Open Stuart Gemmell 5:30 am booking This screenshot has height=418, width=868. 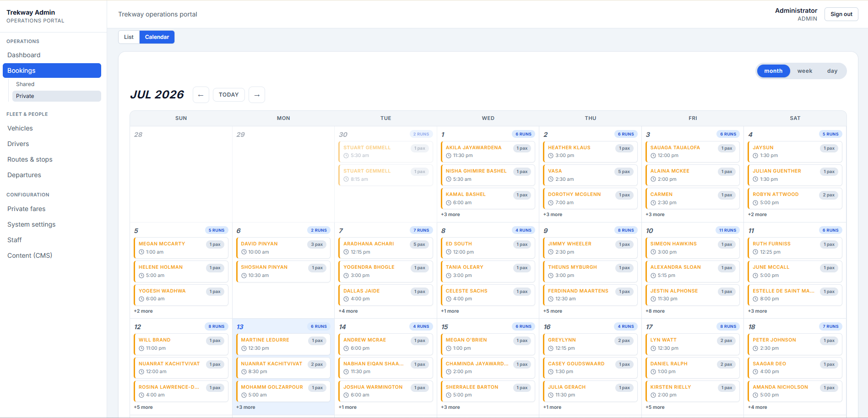[385, 152]
